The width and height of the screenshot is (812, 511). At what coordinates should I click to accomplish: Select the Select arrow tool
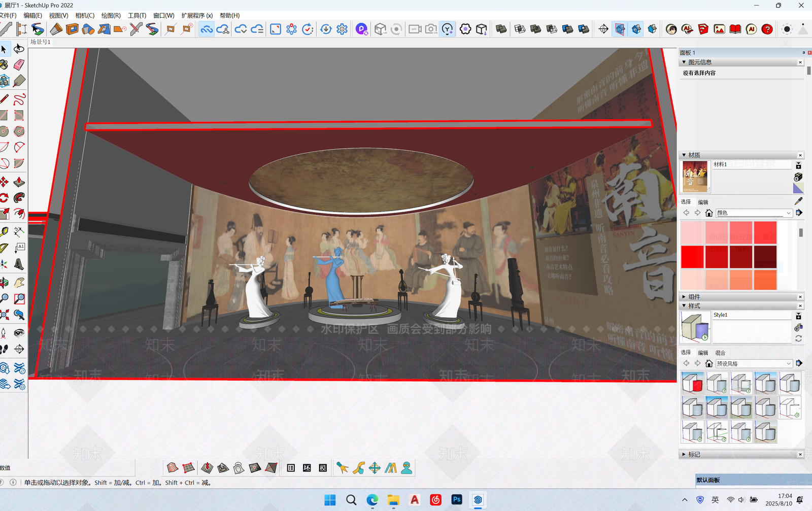tap(4, 49)
